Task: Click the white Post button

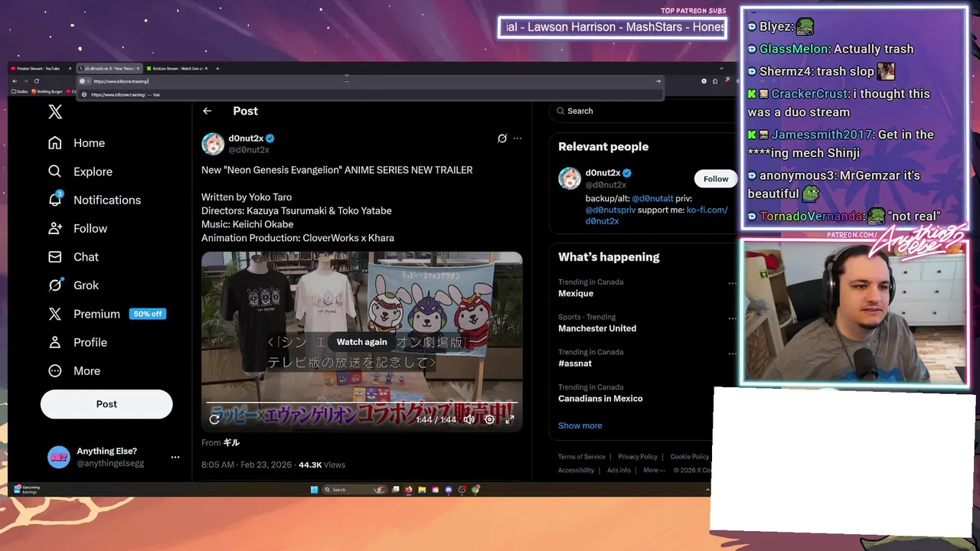Action: pyautogui.click(x=106, y=404)
